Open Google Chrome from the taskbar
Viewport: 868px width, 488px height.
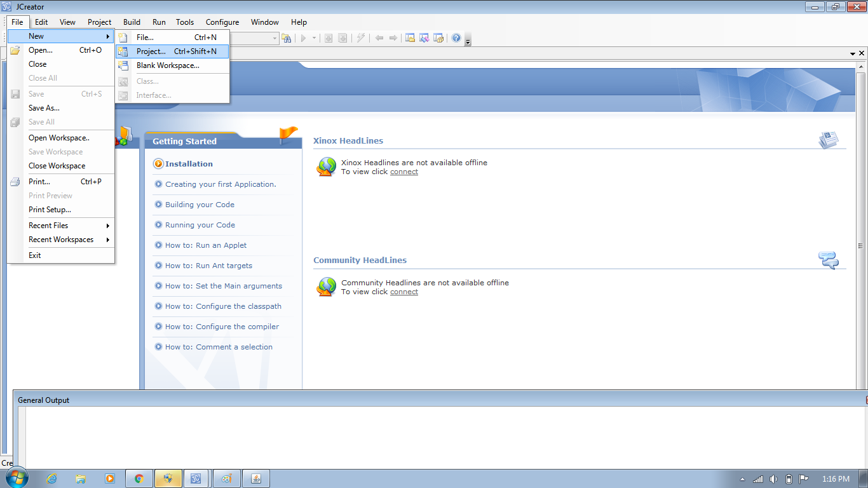tap(139, 478)
